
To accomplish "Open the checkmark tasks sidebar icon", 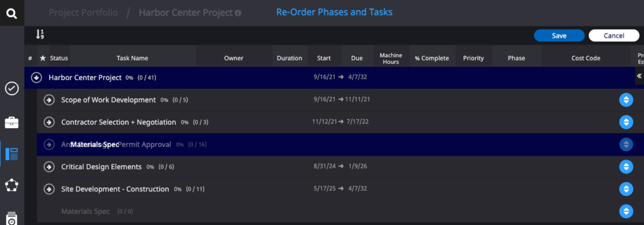I will click(x=12, y=88).
